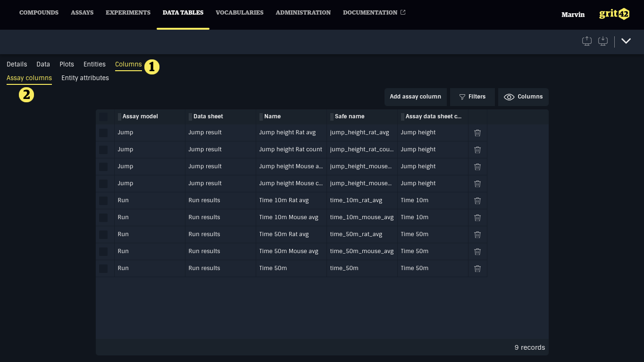Screen dimensions: 644x362
Task: Open the Documentation external link
Action: 374,13
